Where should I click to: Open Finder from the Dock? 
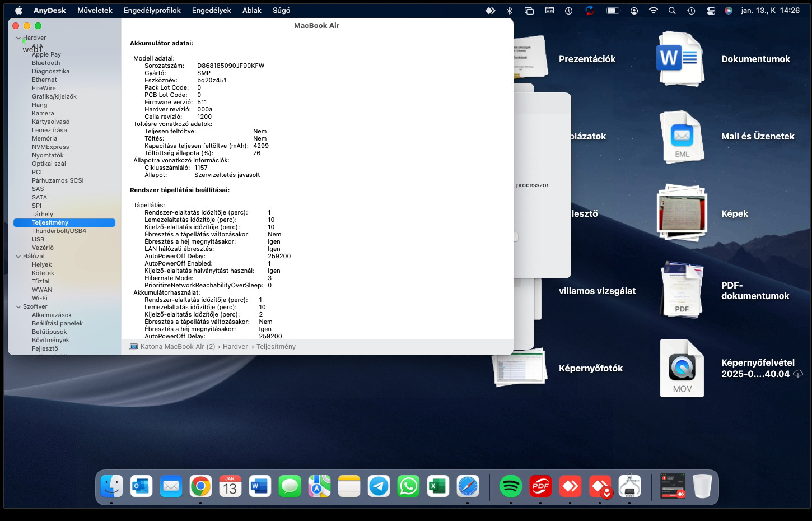click(112, 486)
